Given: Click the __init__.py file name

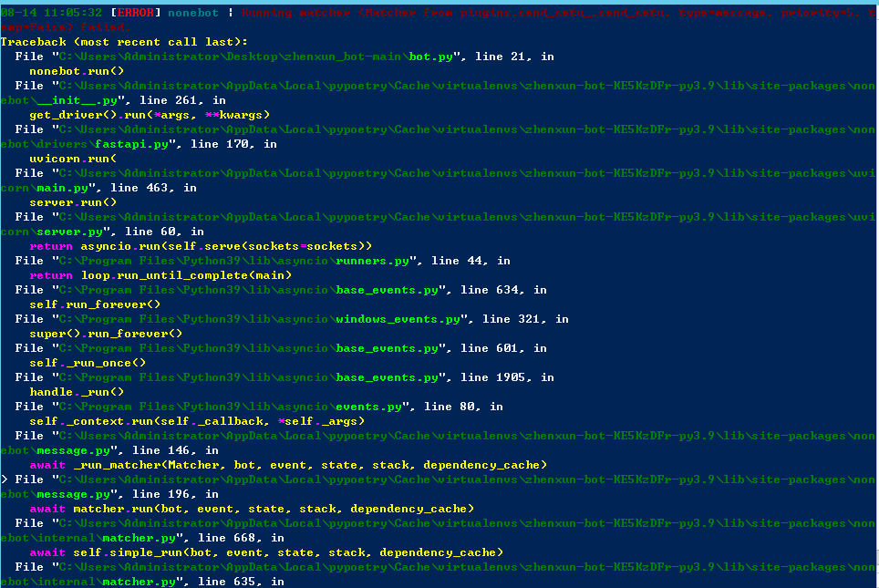Looking at the screenshot, I should point(78,100).
